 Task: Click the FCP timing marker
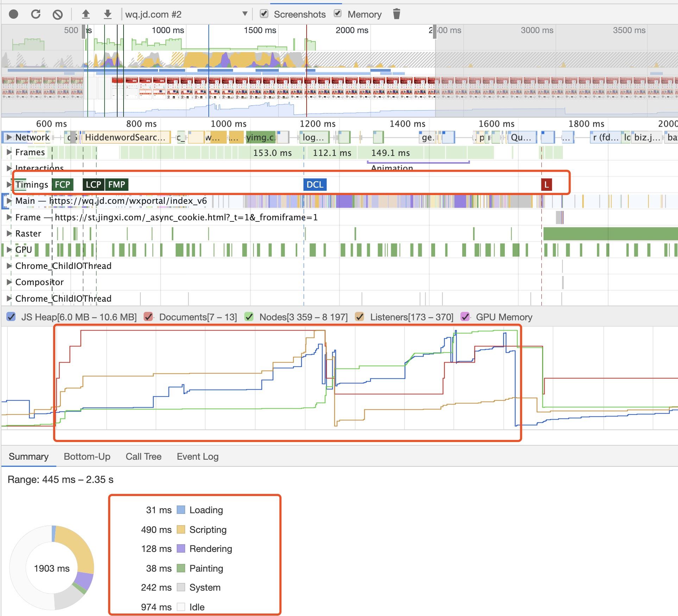coord(62,184)
